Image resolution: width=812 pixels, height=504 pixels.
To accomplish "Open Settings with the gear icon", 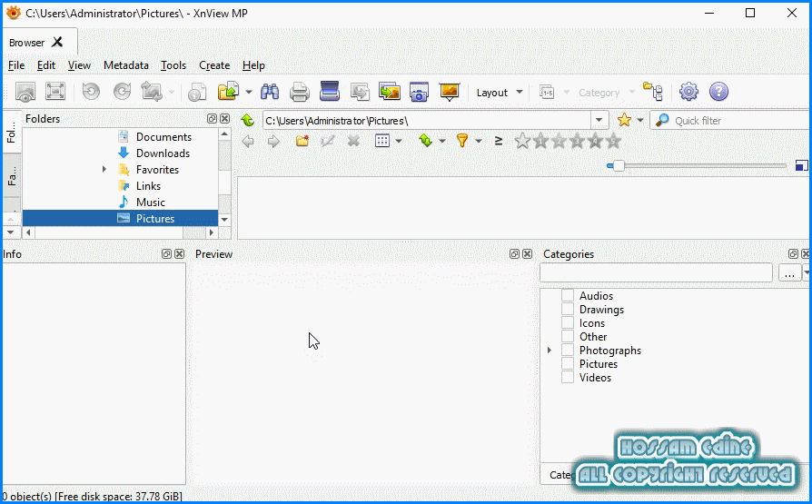I will (688, 92).
